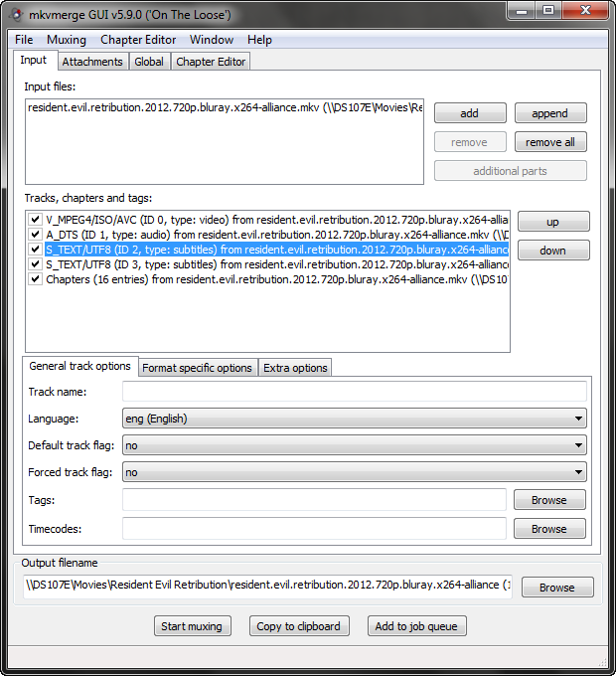Open the Forced track flag dropdown

354,472
